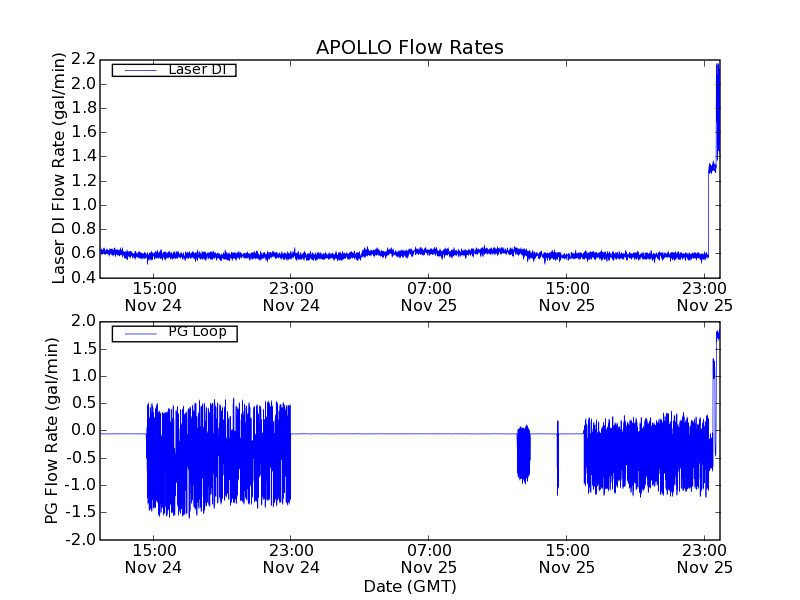Click the 0.6 tick on Laser DI axis
The width and height of the screenshot is (800, 600).
[x=83, y=253]
